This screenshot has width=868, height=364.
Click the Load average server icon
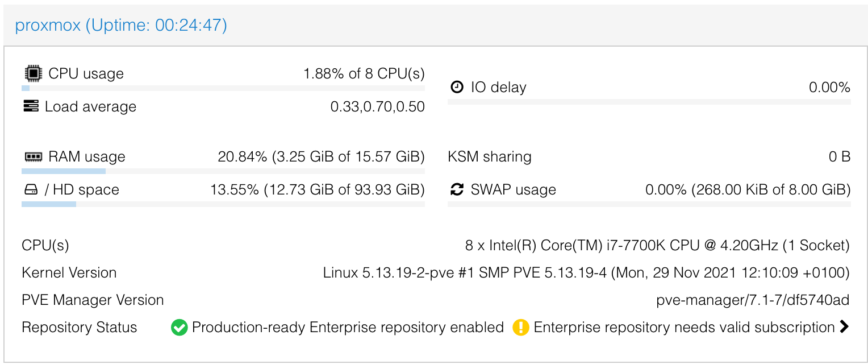(31, 106)
